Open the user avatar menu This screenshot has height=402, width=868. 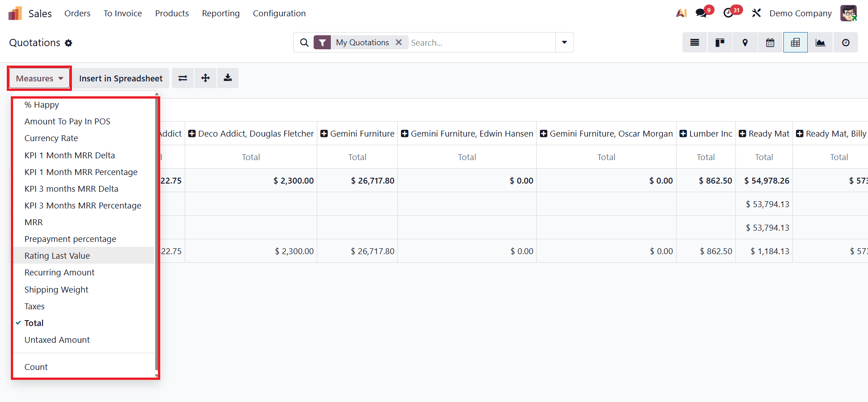point(849,13)
